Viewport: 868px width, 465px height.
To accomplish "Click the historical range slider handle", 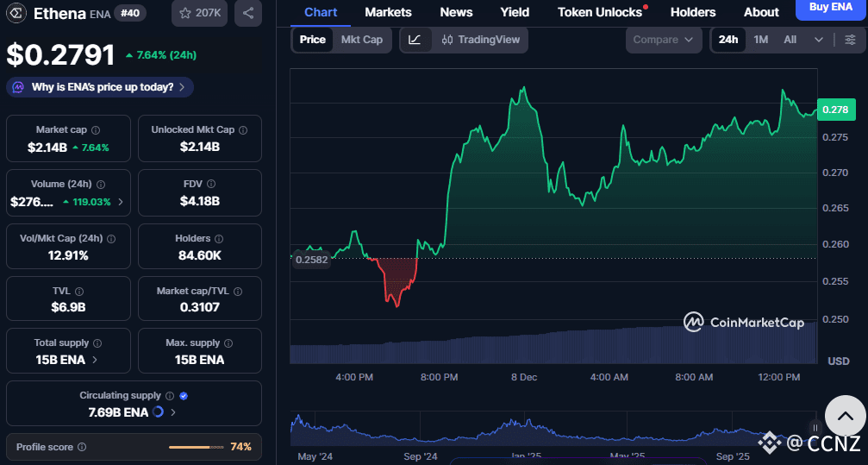I will point(815,427).
